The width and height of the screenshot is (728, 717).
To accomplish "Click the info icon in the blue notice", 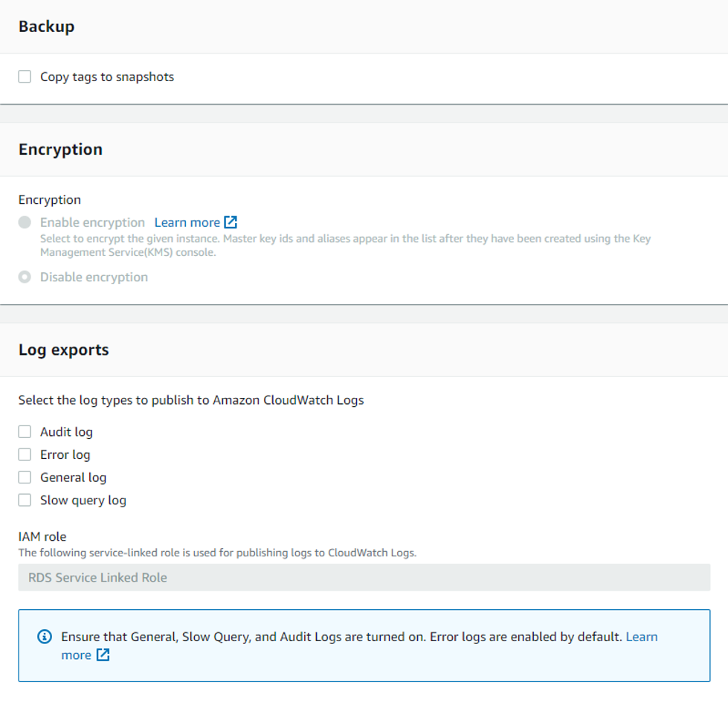I will pyautogui.click(x=45, y=637).
